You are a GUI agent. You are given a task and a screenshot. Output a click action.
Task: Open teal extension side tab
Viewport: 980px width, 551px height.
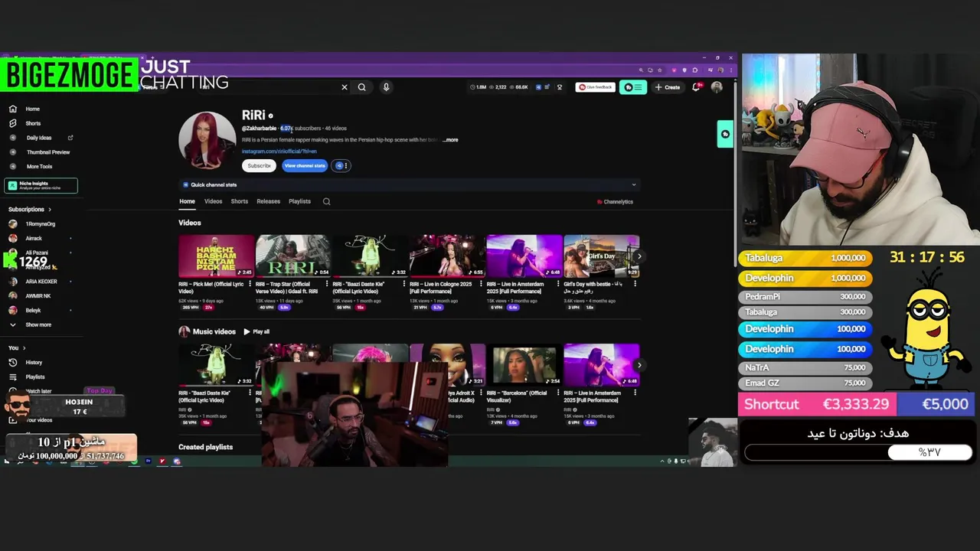point(725,134)
